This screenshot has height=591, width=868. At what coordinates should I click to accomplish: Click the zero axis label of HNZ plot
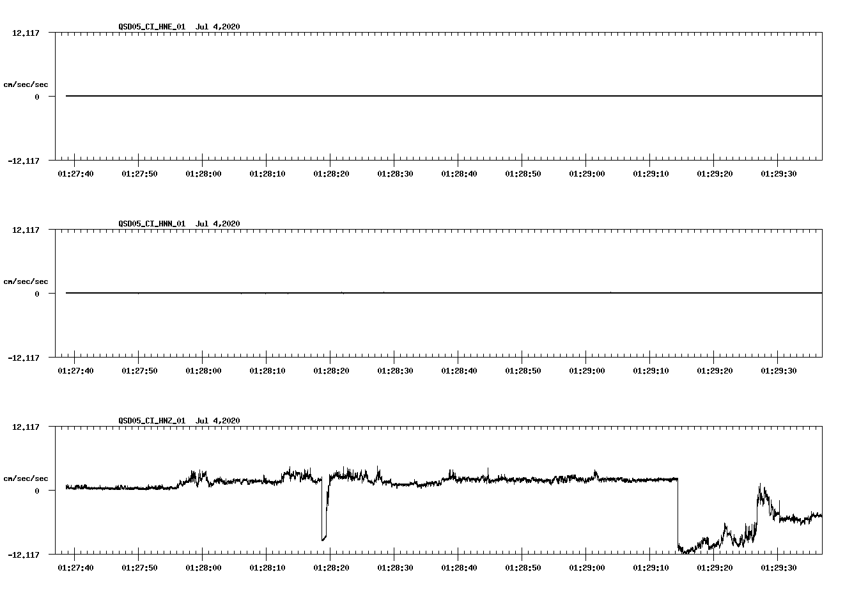37,491
